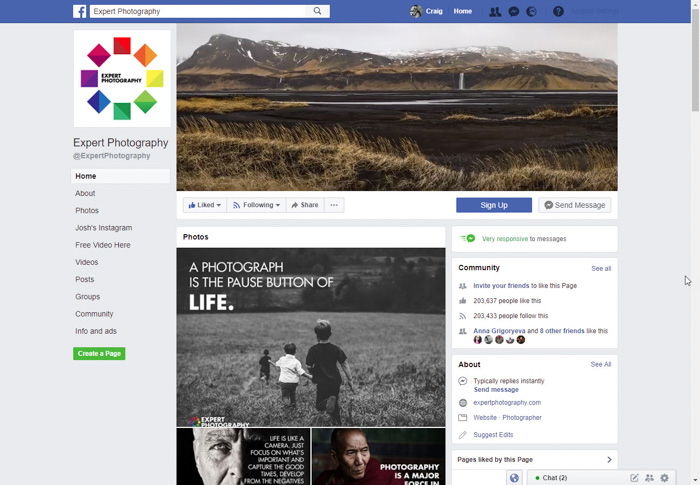Click Invite your friends link

pos(501,286)
